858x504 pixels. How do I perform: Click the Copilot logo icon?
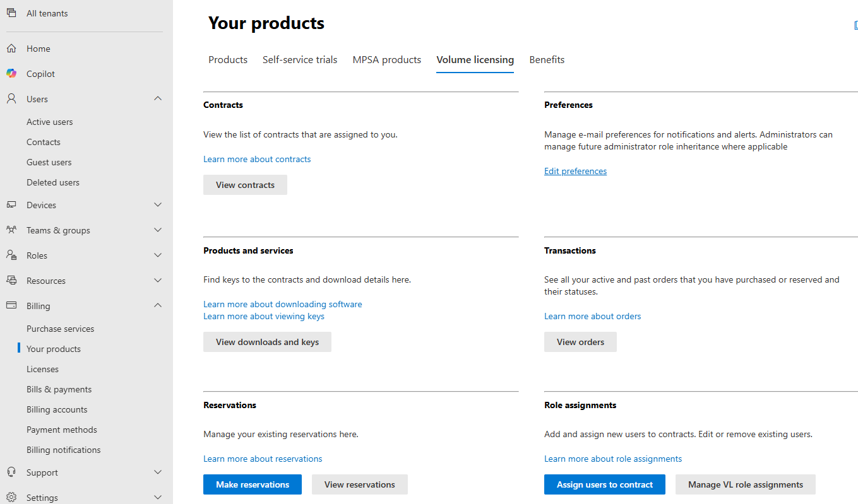11,74
